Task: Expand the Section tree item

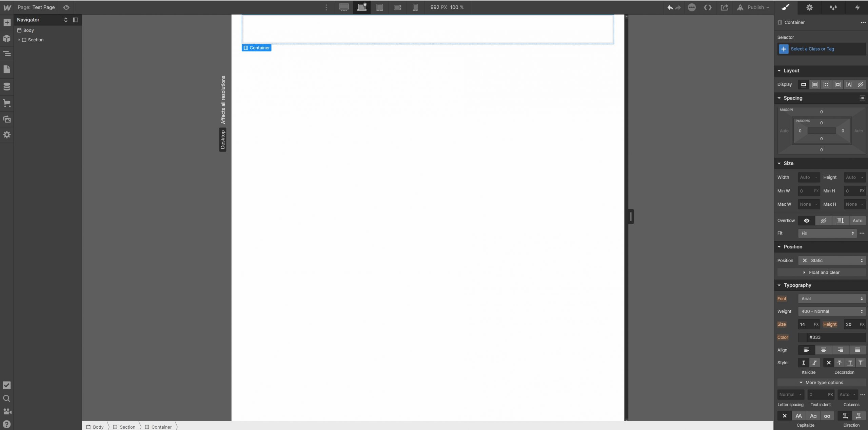Action: (19, 40)
